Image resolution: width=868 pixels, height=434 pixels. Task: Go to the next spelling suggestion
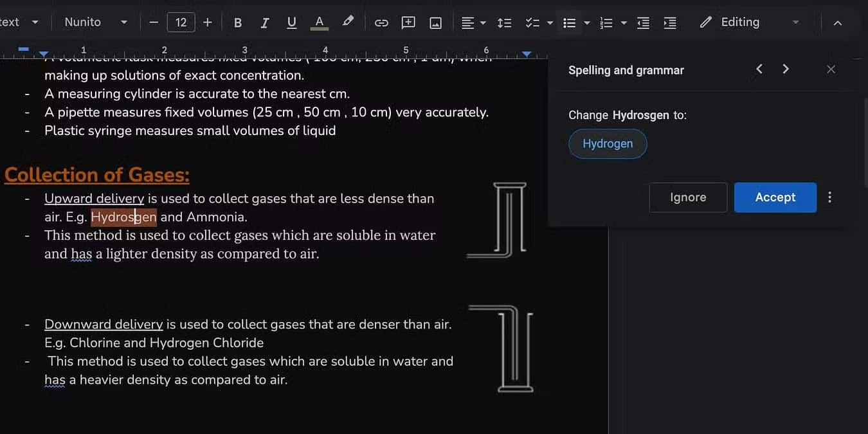(x=786, y=69)
